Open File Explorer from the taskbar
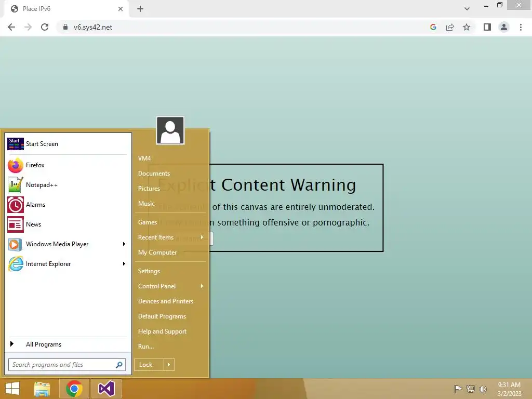 (x=42, y=389)
